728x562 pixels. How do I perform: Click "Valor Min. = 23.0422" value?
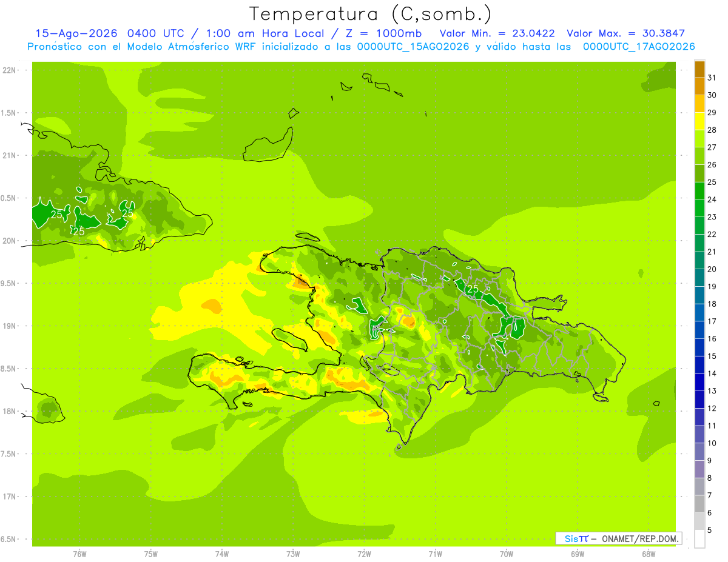coord(497,33)
